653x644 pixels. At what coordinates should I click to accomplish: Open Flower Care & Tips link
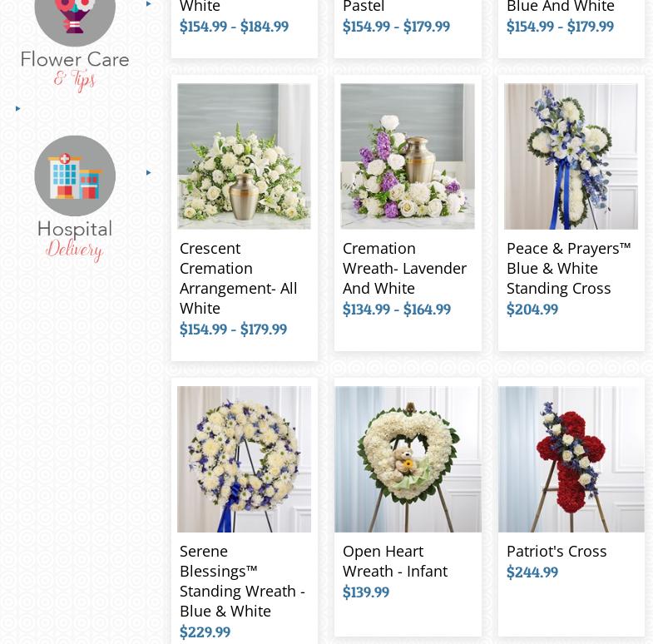point(75,70)
